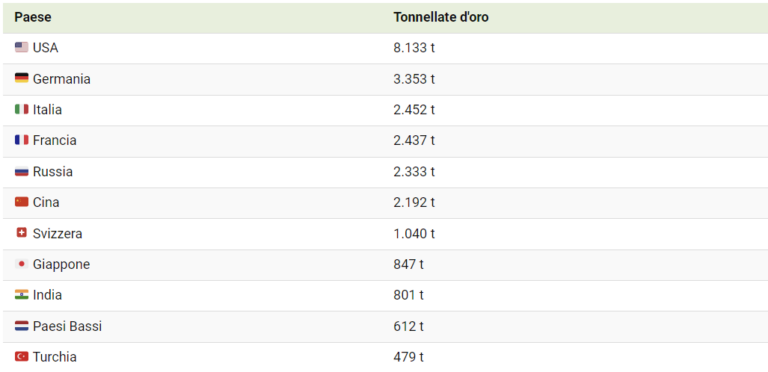Screen dimensions: 768x372
Task: Select the Germania country name
Action: tap(62, 79)
